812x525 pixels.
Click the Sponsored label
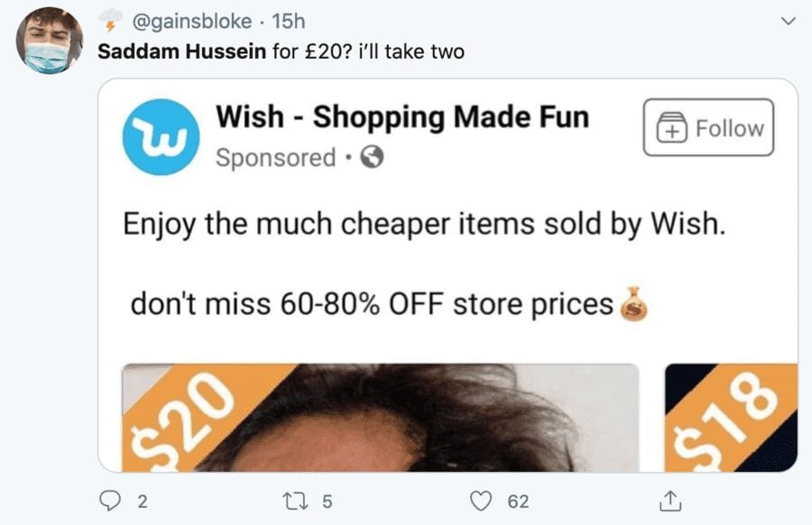(275, 158)
